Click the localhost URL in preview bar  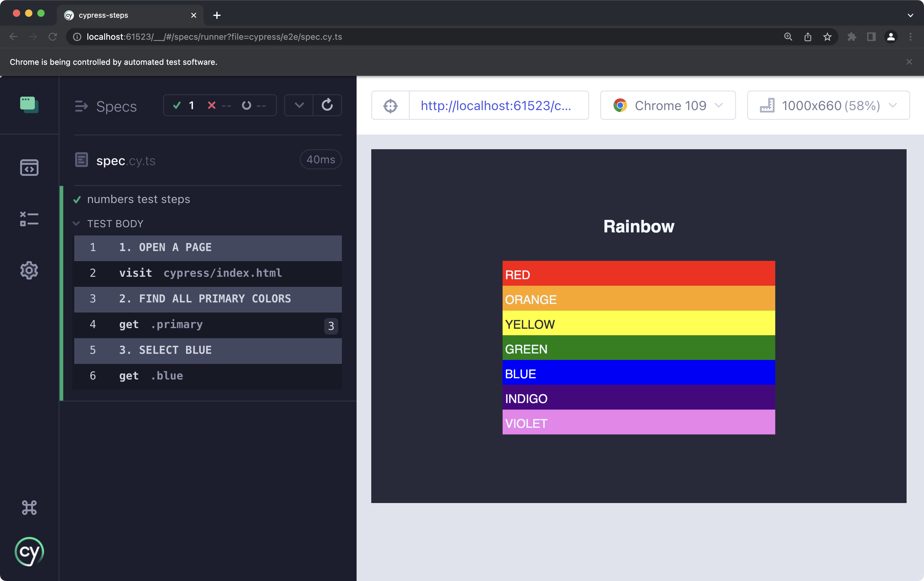tap(496, 105)
